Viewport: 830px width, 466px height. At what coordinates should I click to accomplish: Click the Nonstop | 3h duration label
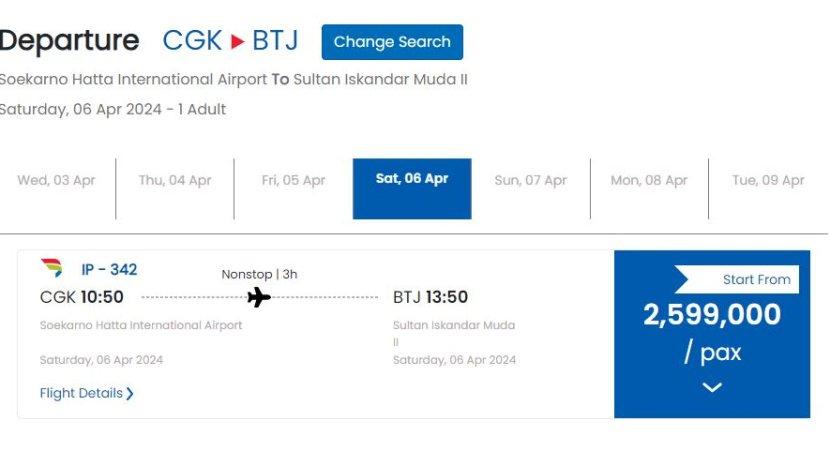(x=259, y=274)
